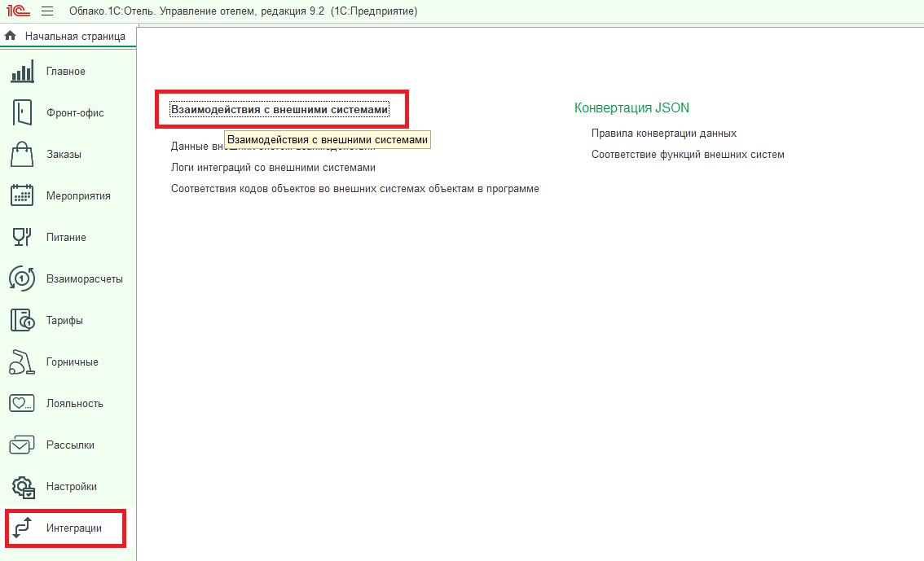The width and height of the screenshot is (924, 561).
Task: Select Тарифы in the sidebar
Action: (65, 320)
